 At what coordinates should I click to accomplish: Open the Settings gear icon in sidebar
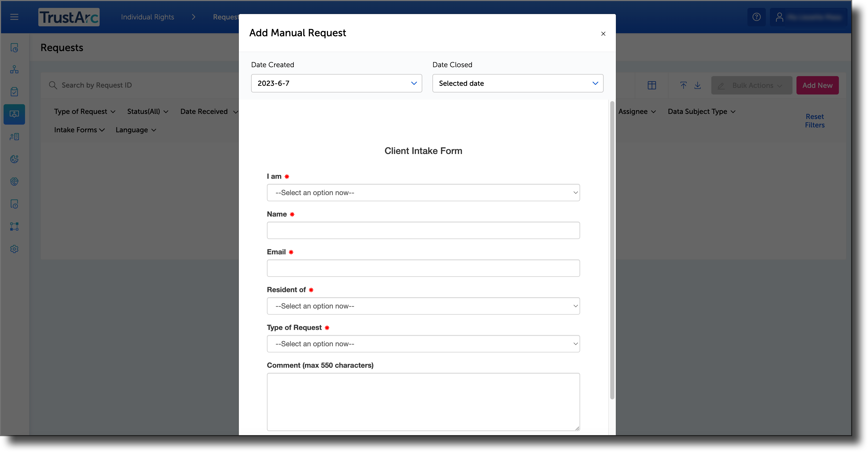(x=14, y=249)
